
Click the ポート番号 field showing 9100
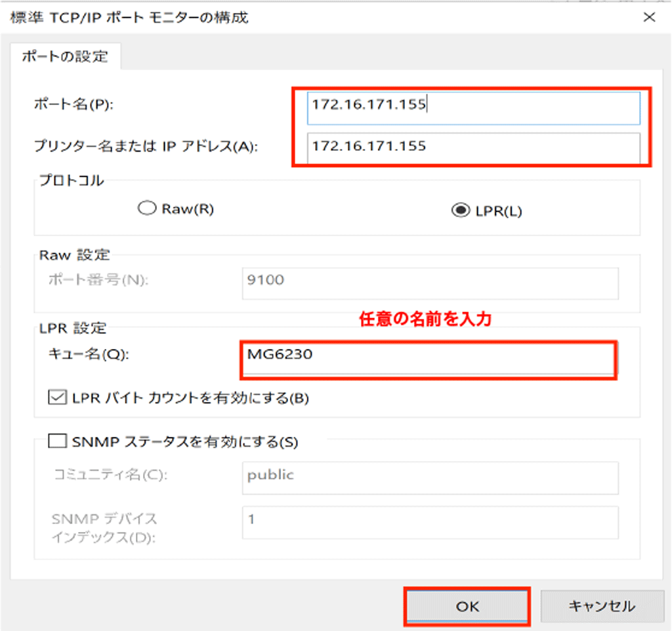click(430, 283)
